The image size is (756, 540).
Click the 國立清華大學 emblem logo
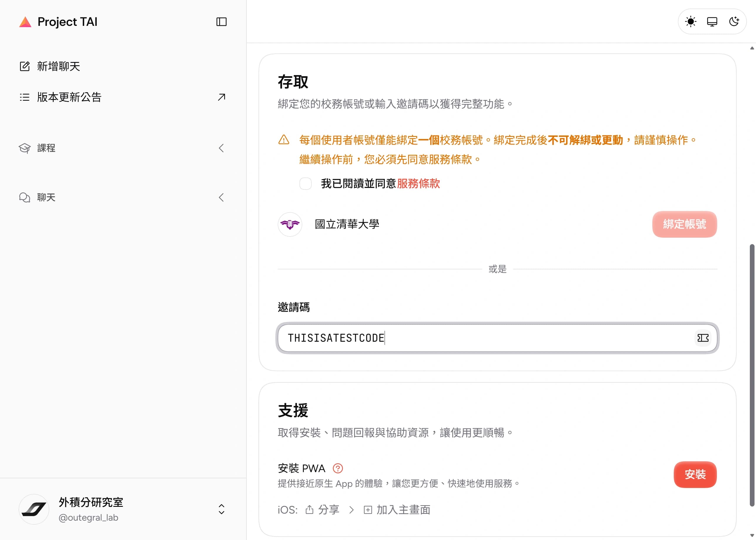coord(290,224)
